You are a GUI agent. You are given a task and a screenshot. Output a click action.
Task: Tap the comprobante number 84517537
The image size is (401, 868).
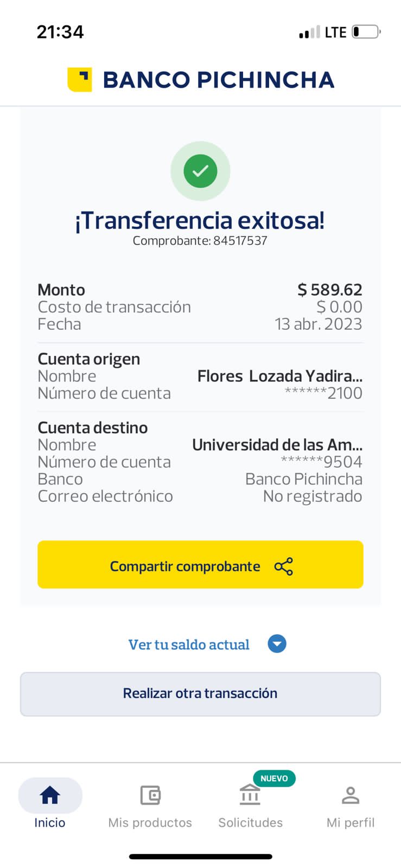coord(240,241)
